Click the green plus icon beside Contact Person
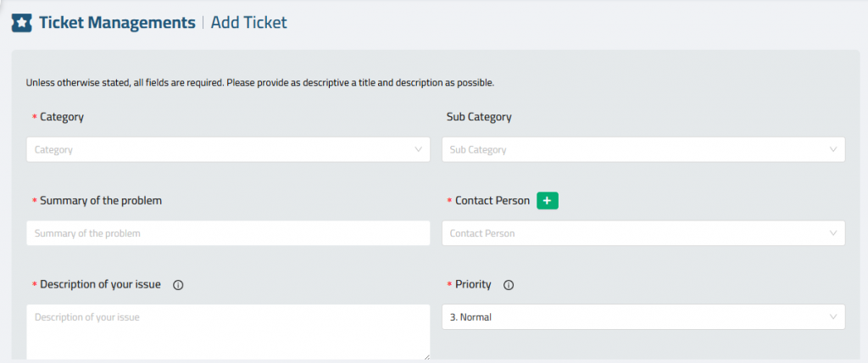The width and height of the screenshot is (868, 363). click(x=548, y=201)
